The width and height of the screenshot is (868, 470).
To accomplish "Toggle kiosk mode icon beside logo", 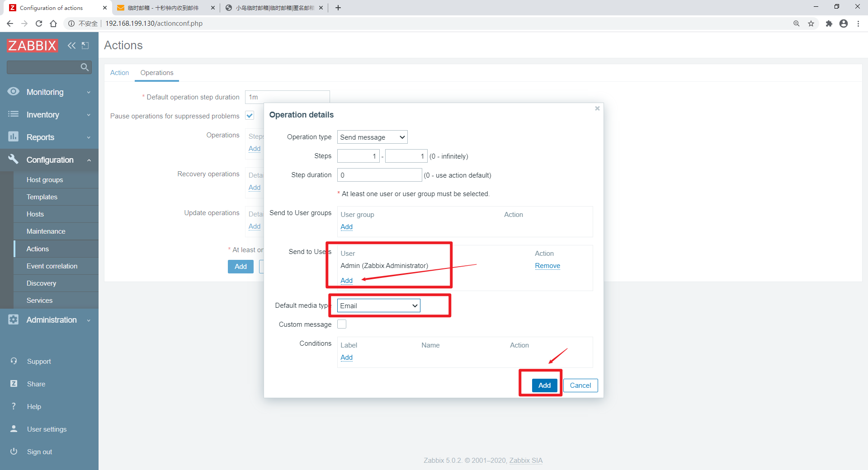I will (x=85, y=45).
